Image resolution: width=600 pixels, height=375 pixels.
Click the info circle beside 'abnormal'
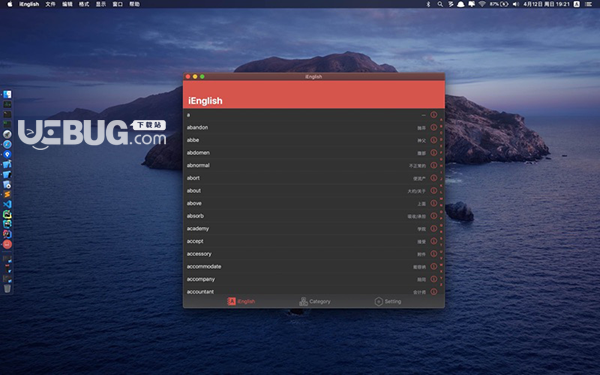[x=434, y=165]
